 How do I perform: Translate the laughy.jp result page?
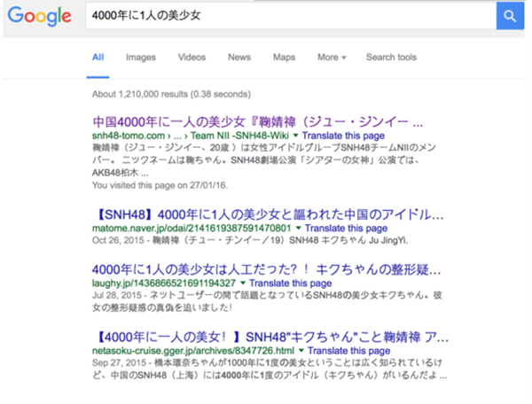click(x=291, y=283)
